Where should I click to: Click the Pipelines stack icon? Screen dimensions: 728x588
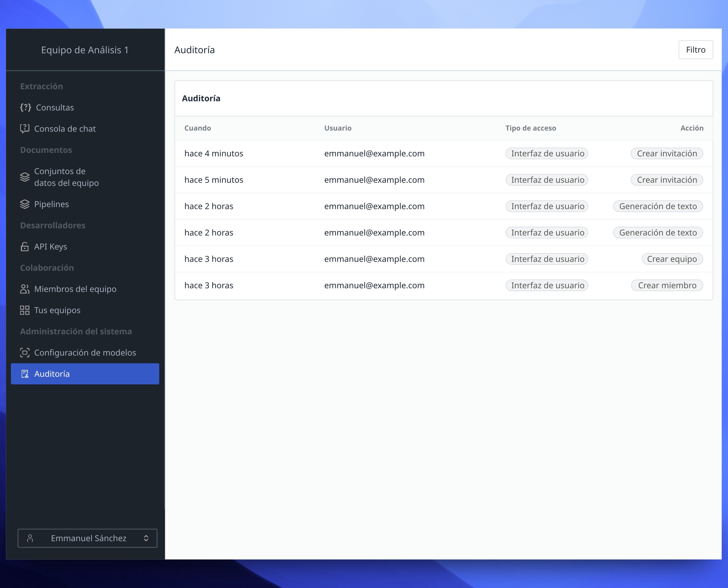point(25,204)
